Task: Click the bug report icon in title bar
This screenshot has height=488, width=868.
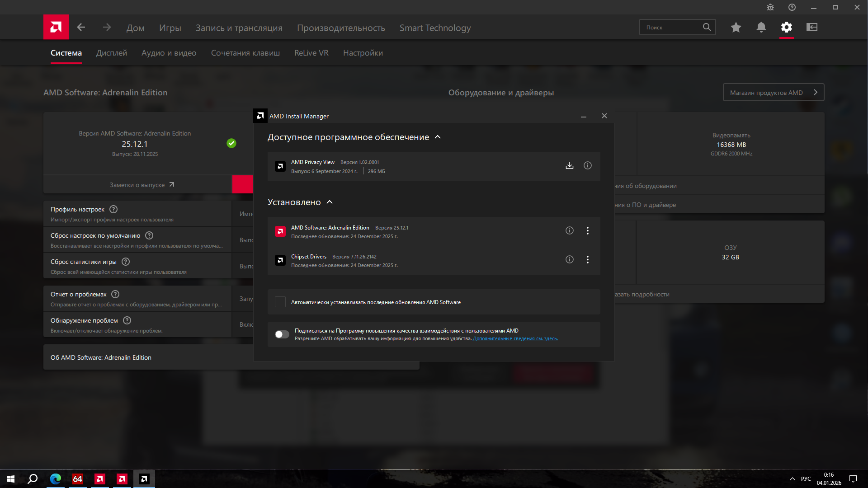Action: click(x=770, y=7)
